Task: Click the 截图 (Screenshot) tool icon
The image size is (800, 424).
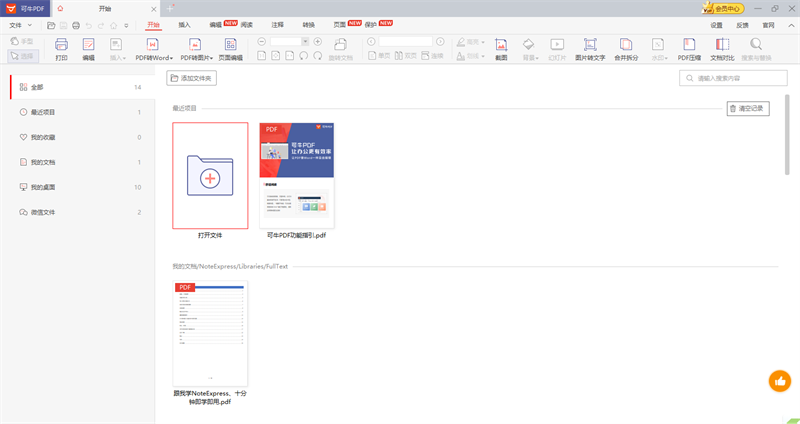Action: click(x=501, y=49)
